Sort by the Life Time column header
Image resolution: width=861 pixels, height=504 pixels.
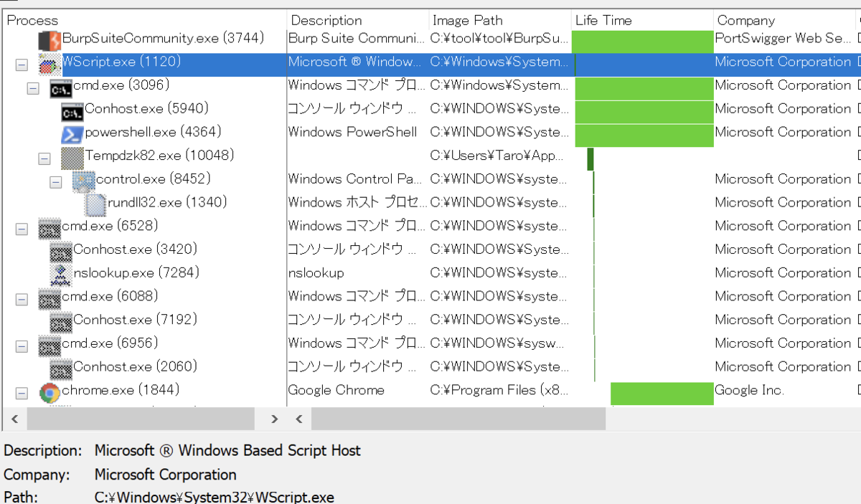(642, 20)
